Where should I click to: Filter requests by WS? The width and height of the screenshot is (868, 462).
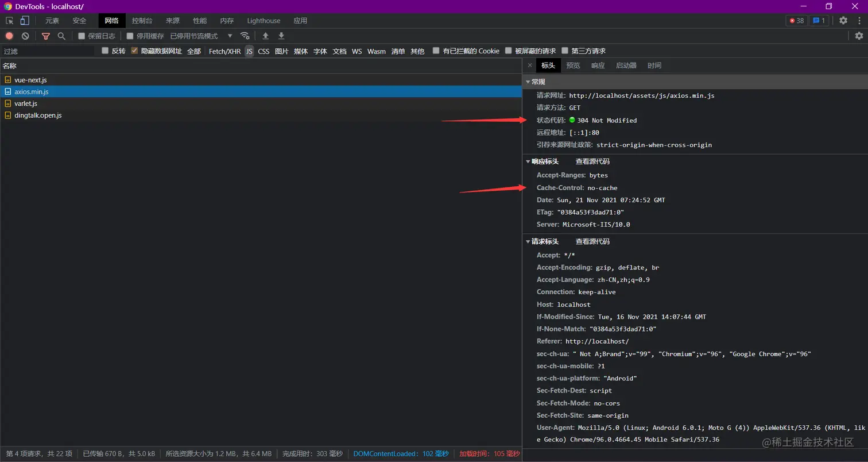point(357,51)
